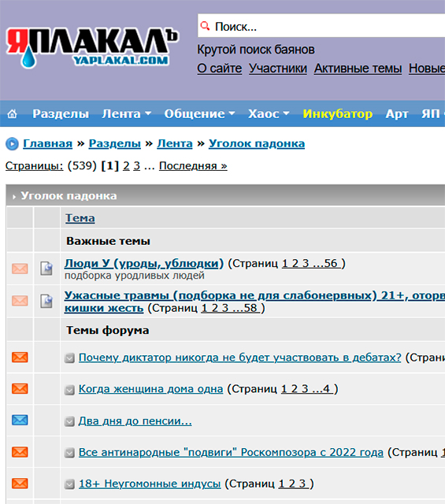Open topic 18+ Неугомонные индусы
The height and width of the screenshot is (504, 445).
pyautogui.click(x=150, y=484)
